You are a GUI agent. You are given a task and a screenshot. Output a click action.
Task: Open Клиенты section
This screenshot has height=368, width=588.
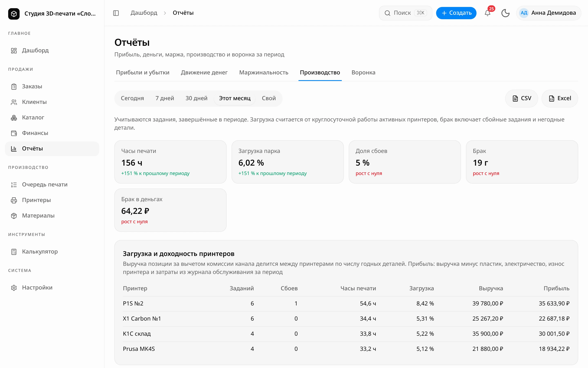pos(52,102)
